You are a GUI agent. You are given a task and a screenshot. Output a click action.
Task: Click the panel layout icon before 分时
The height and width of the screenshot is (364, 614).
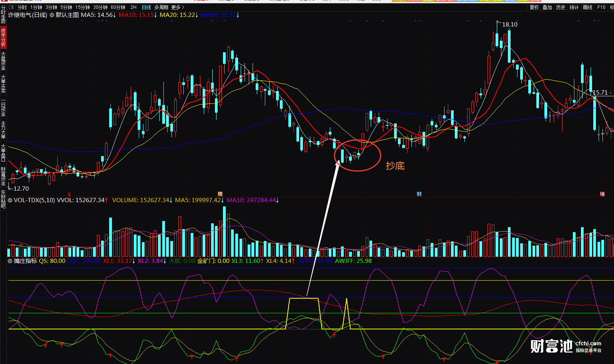[x=11, y=7]
